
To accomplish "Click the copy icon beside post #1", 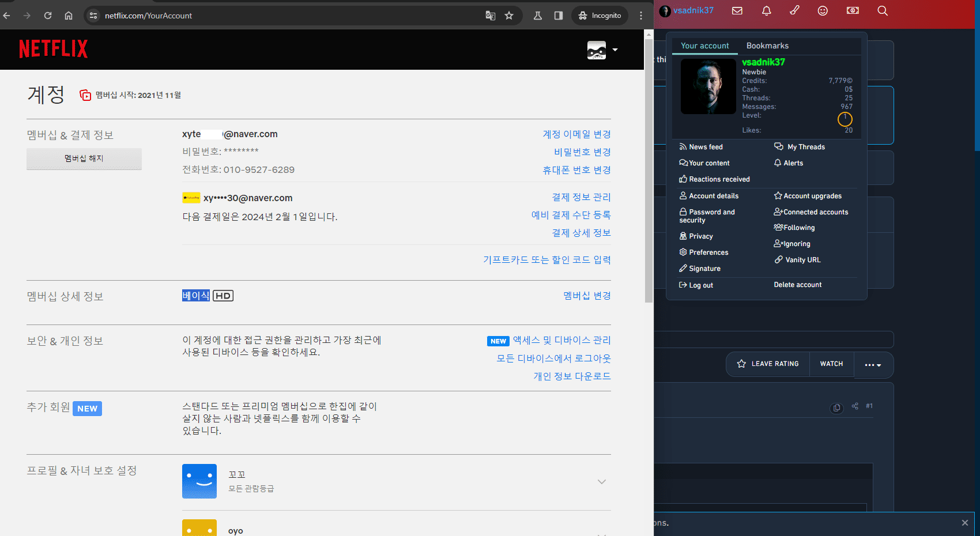I will (x=836, y=408).
